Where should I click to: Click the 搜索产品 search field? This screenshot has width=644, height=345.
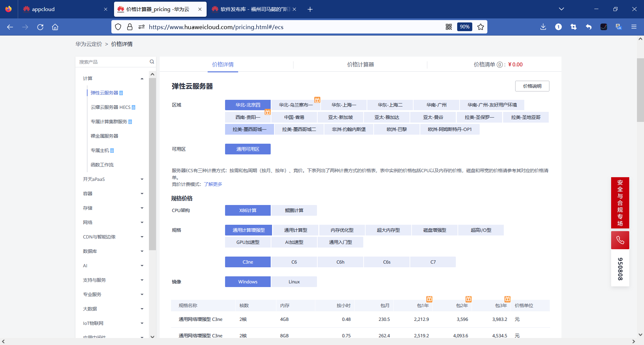pos(113,62)
